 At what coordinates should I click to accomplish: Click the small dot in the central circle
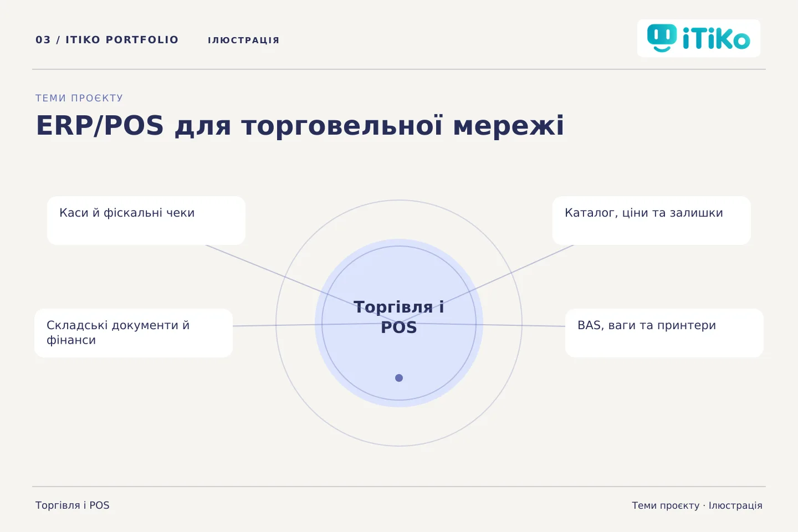click(399, 378)
